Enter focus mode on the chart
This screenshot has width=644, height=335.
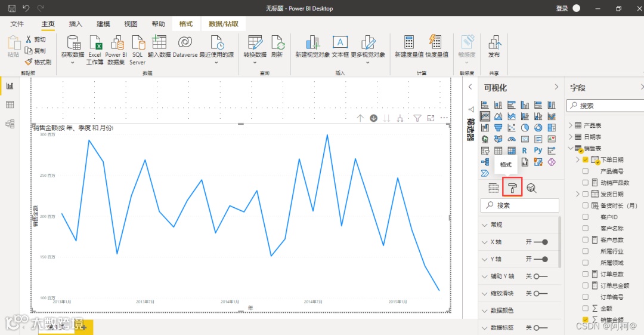pyautogui.click(x=431, y=118)
